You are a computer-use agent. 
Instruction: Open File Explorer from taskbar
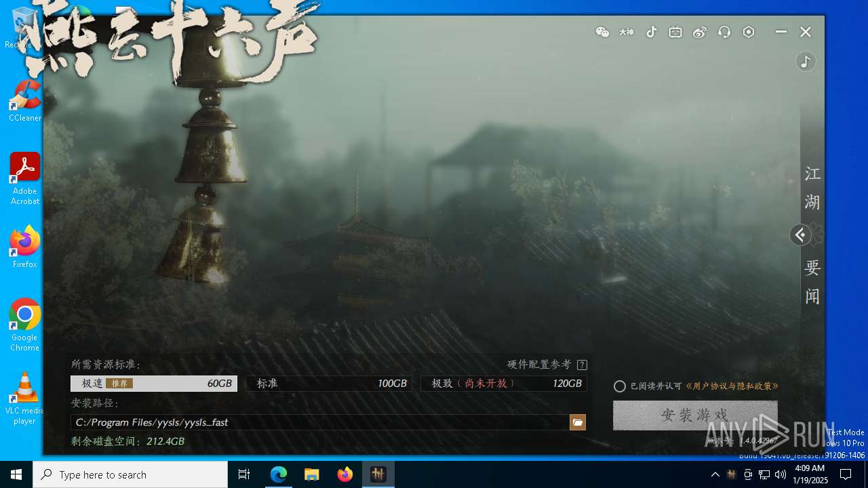pos(312,474)
